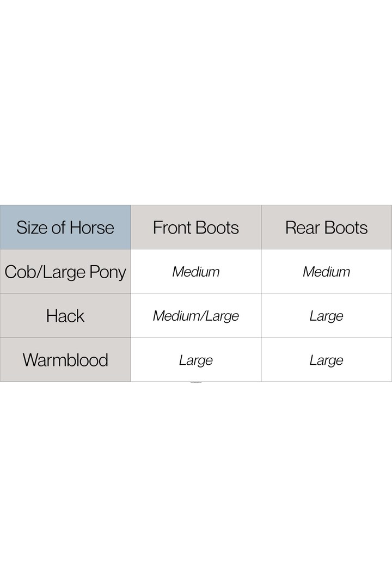Select Hack rear boots "Large" cell
This screenshot has height=588, width=392.
[x=327, y=316]
